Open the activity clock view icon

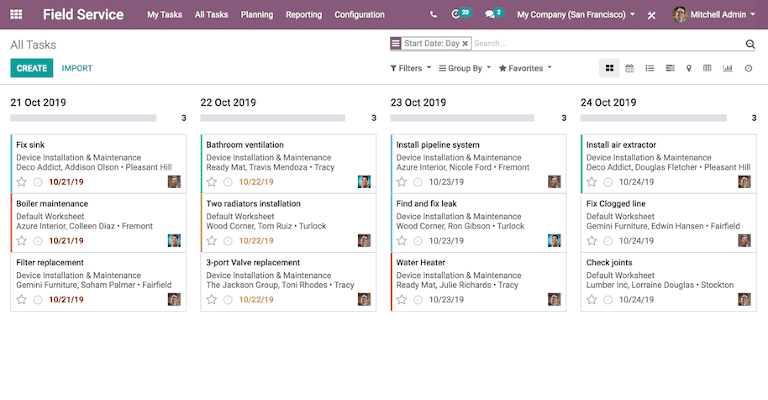coord(748,69)
